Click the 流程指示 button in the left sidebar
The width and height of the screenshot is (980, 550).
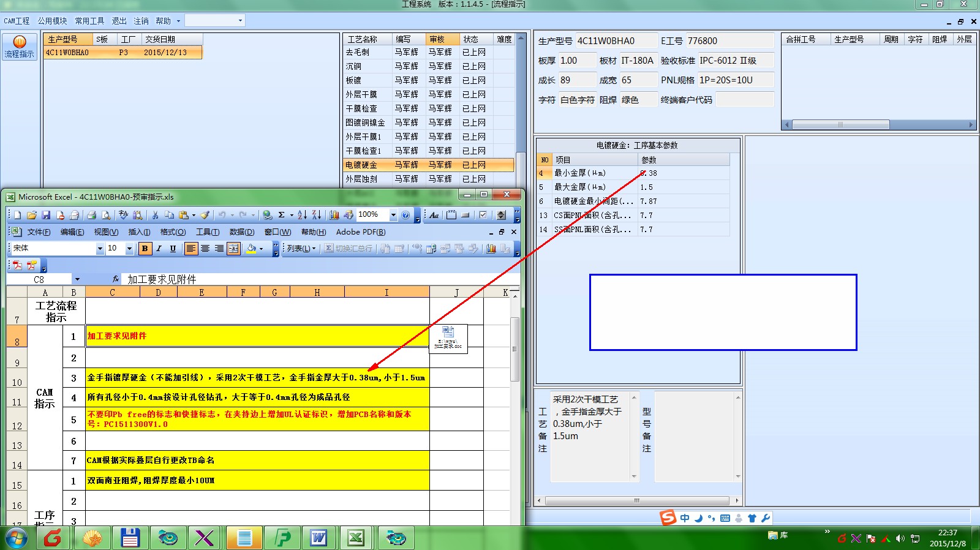tap(19, 47)
